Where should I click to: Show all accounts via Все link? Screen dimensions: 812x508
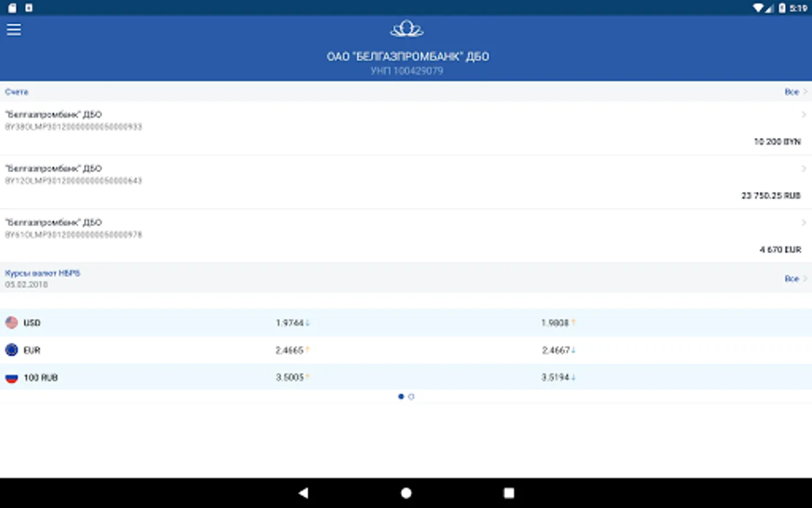[796, 91]
